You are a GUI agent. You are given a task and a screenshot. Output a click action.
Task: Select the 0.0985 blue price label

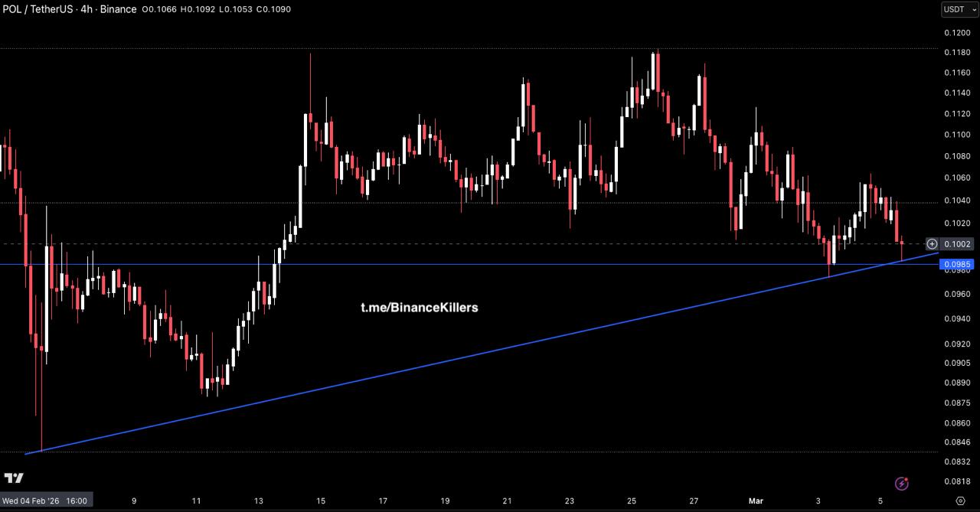pos(958,264)
